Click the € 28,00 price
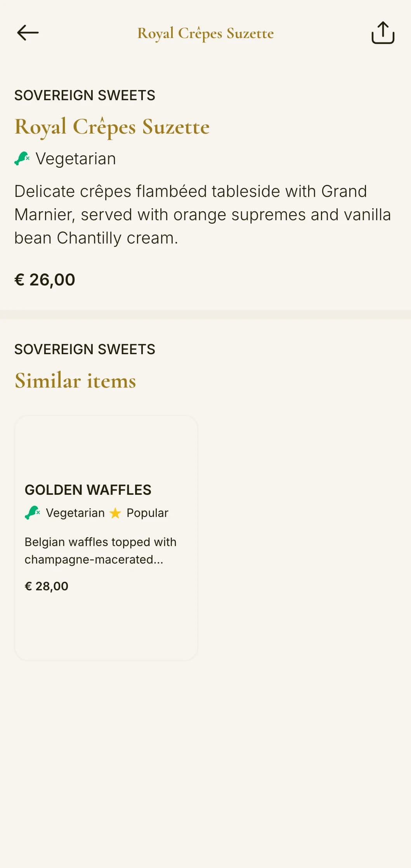The image size is (411, 868). click(x=47, y=586)
